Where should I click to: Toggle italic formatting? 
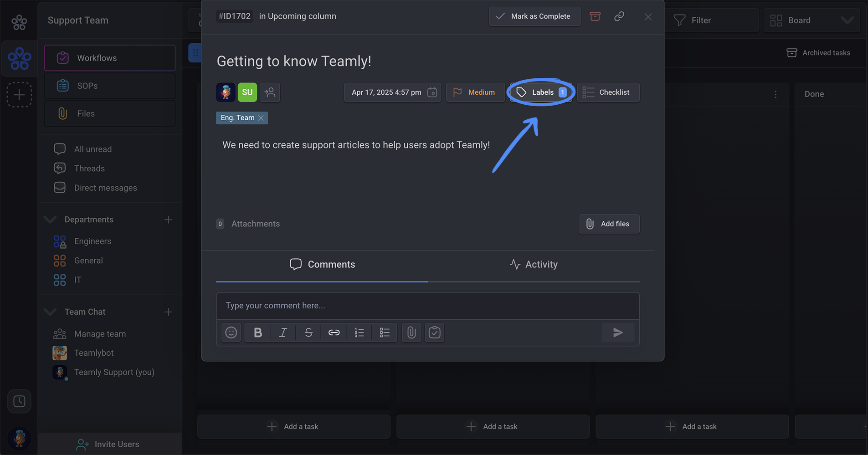(x=283, y=332)
